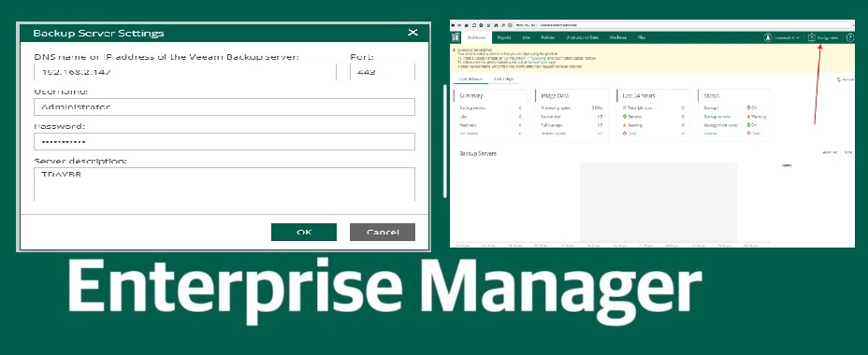Viewport: 868px width, 355px height.
Task: Click the user account avatar icon
Action: [768, 37]
